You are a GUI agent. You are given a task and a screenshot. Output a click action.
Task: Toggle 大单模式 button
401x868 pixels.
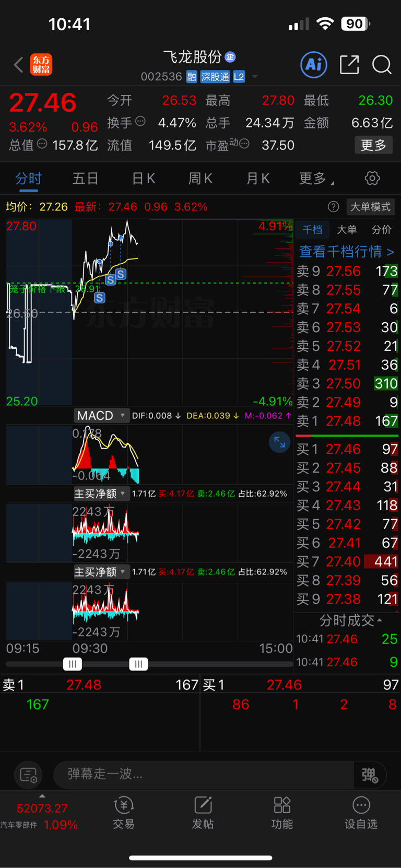coord(370,207)
